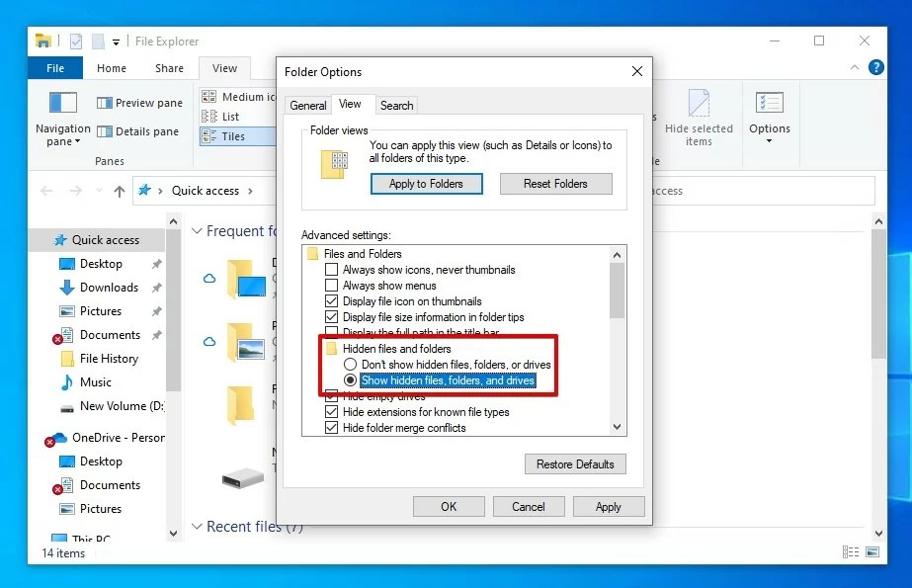Viewport: 912px width, 588px height.
Task: Toggle the Preview pane
Action: tap(138, 102)
